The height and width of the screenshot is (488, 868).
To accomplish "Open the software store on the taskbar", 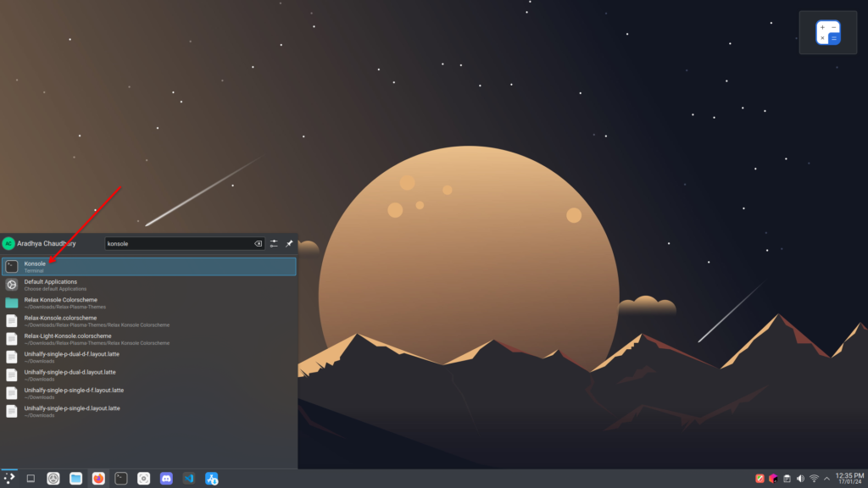I will point(211,479).
